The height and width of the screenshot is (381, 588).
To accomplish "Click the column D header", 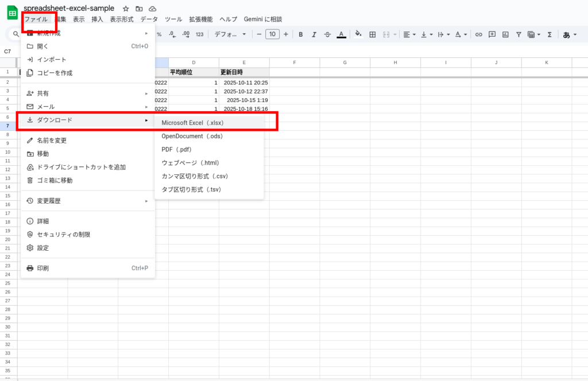I will (x=194, y=62).
